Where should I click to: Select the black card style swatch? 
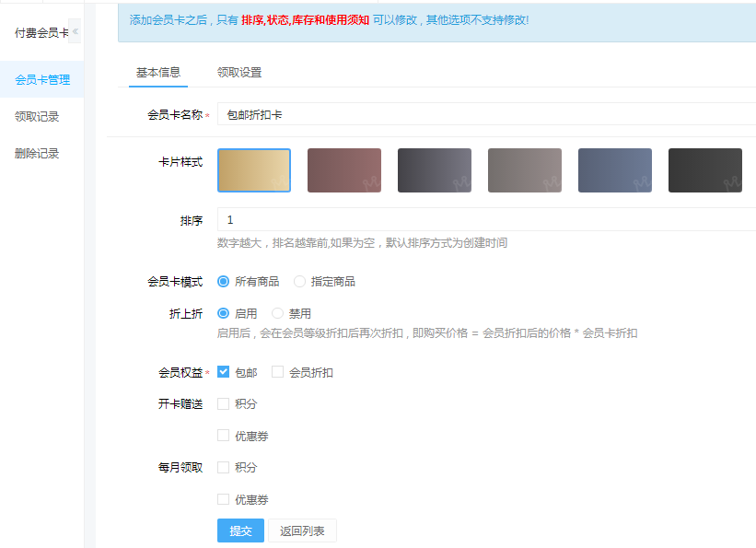pos(704,170)
